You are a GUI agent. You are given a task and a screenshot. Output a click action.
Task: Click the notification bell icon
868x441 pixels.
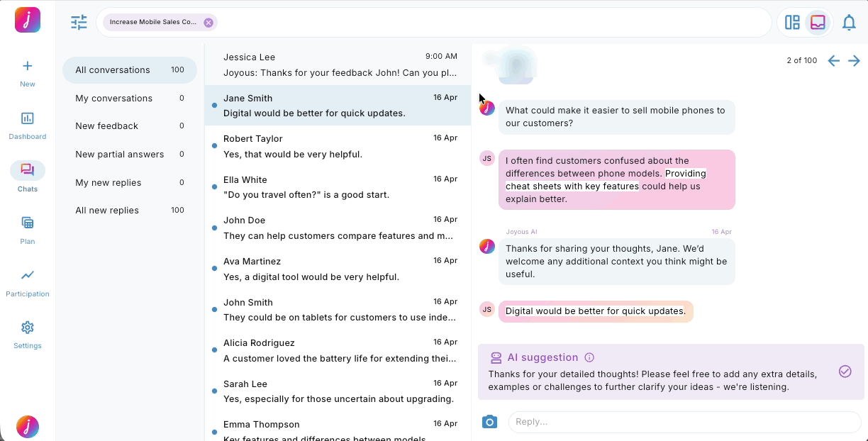(x=849, y=22)
